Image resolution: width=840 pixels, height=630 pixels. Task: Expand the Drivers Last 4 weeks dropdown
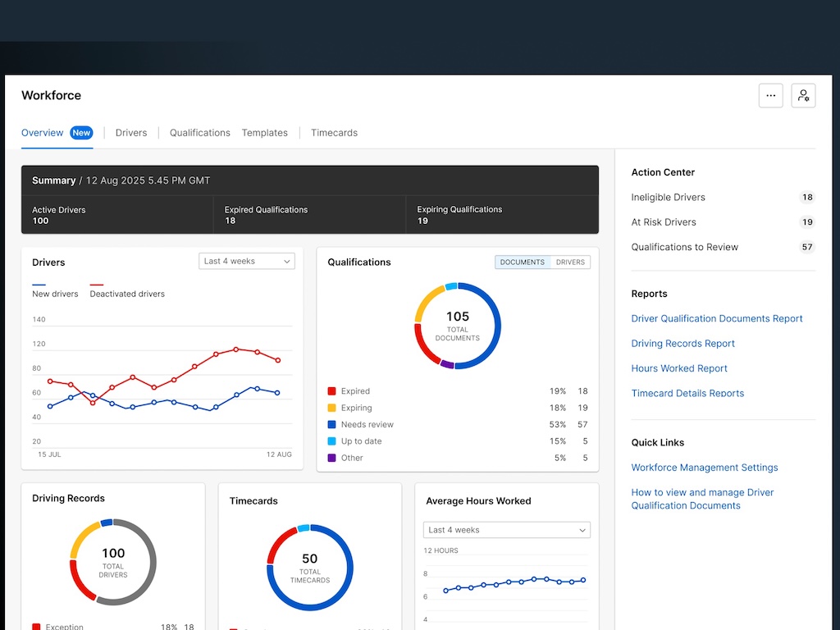[246, 261]
